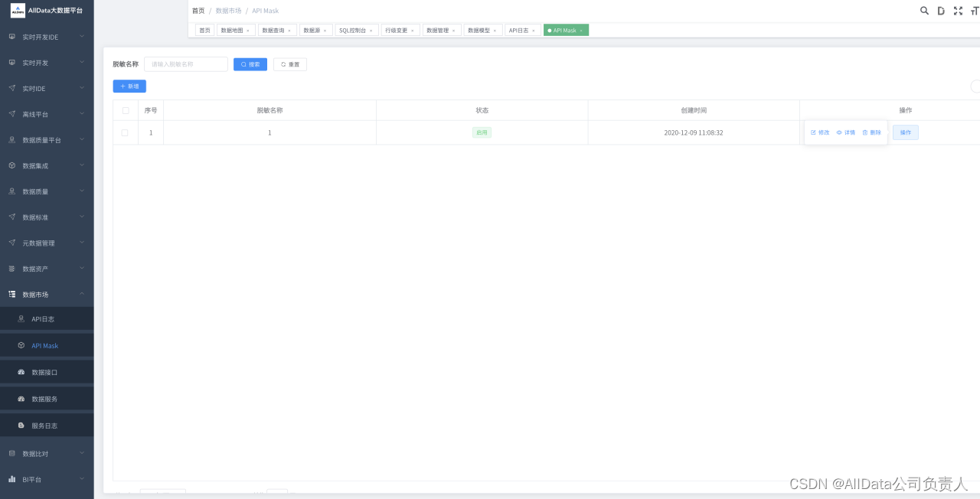Expand the 离线平台 menu chevron

pyautogui.click(x=82, y=114)
